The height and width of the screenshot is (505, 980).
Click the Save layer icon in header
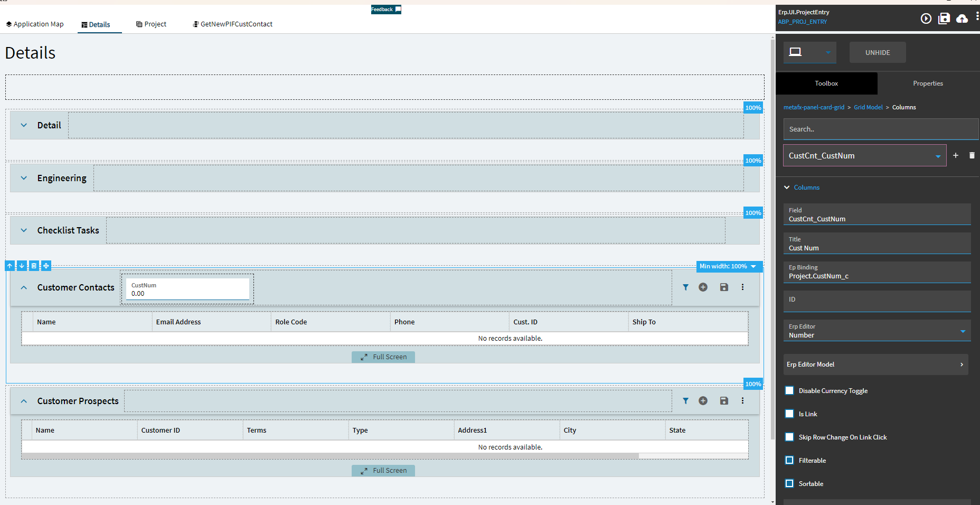pos(944,18)
